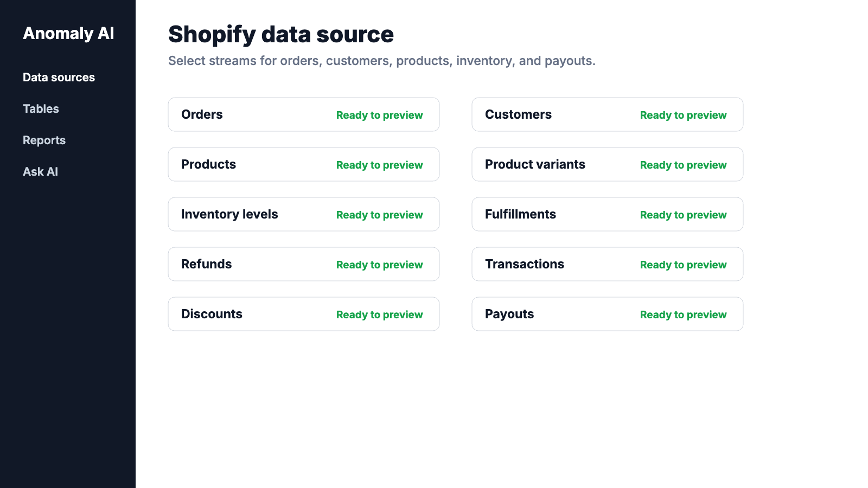Select the Orders stream card

pos(304,114)
